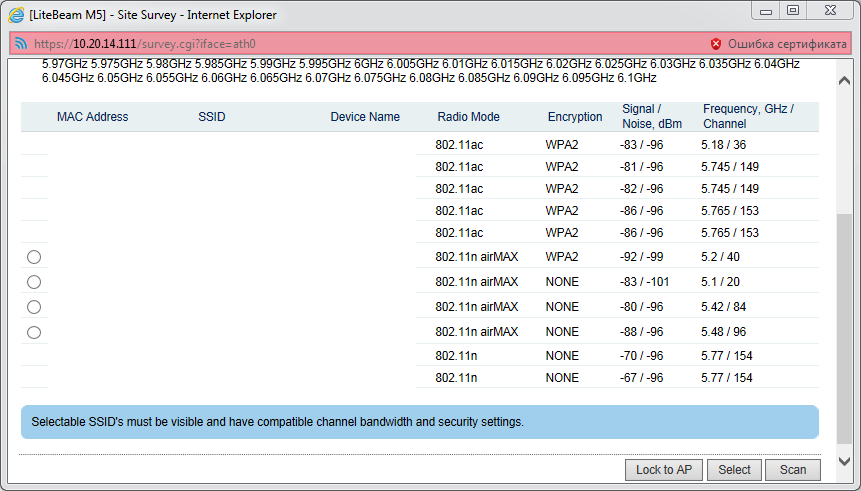Select the radio button for channel 5.42 / 84
The width and height of the screenshot is (861, 491).
pyautogui.click(x=34, y=307)
